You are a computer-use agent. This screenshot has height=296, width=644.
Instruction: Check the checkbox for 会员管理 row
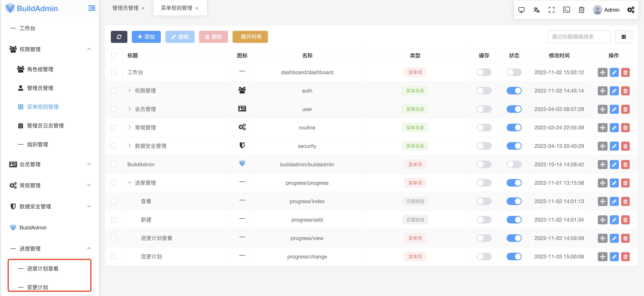pyautogui.click(x=114, y=109)
